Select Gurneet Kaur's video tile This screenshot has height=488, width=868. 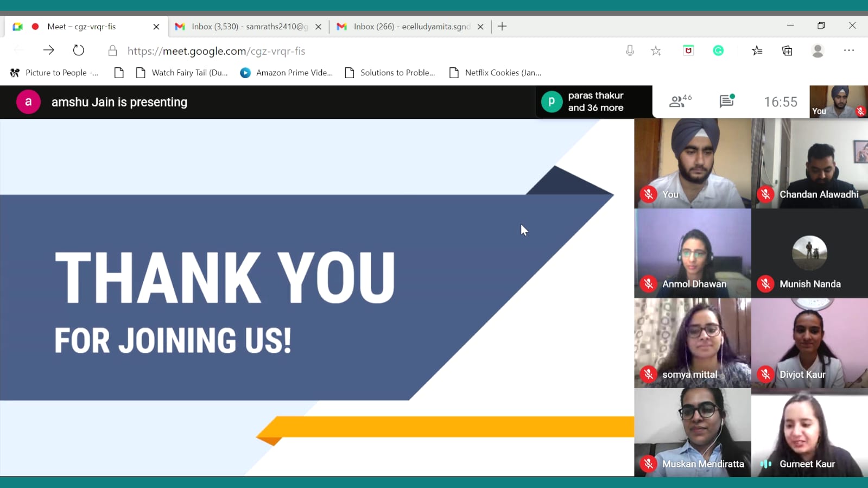click(809, 433)
